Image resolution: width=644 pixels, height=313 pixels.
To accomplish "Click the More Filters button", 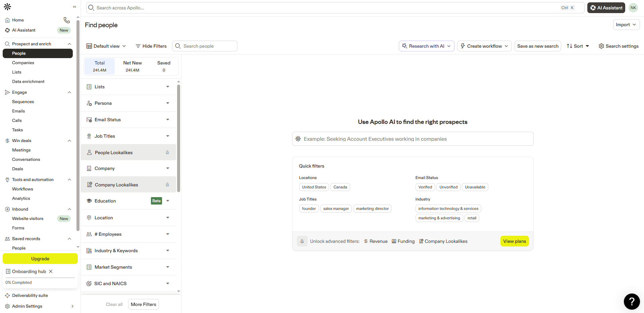I will click(x=144, y=304).
